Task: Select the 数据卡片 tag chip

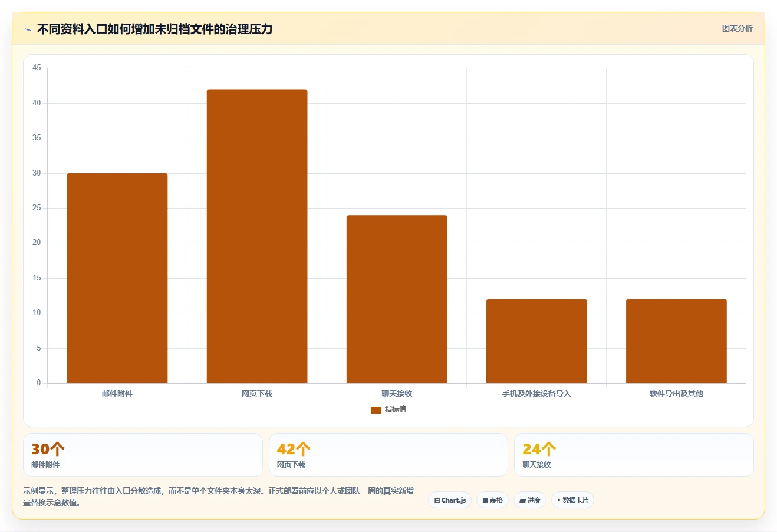Action: click(x=572, y=500)
